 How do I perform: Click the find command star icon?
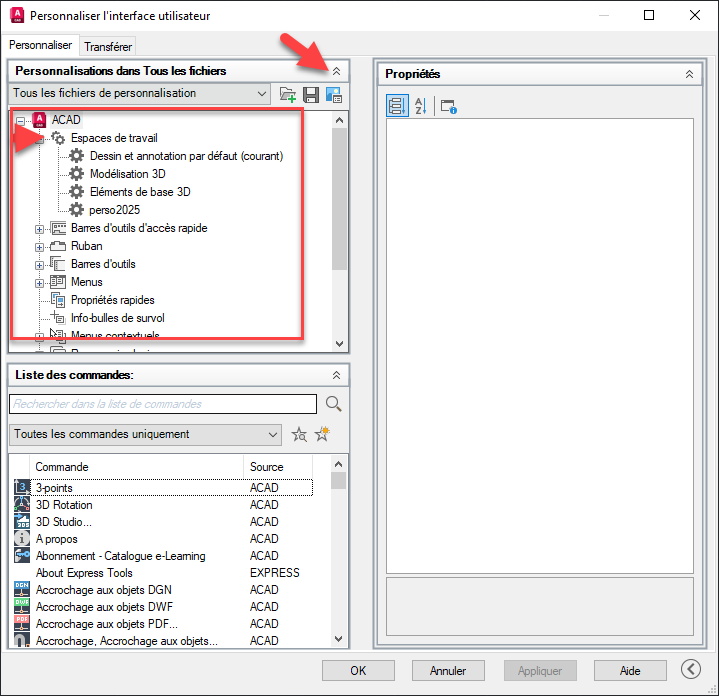pos(299,435)
